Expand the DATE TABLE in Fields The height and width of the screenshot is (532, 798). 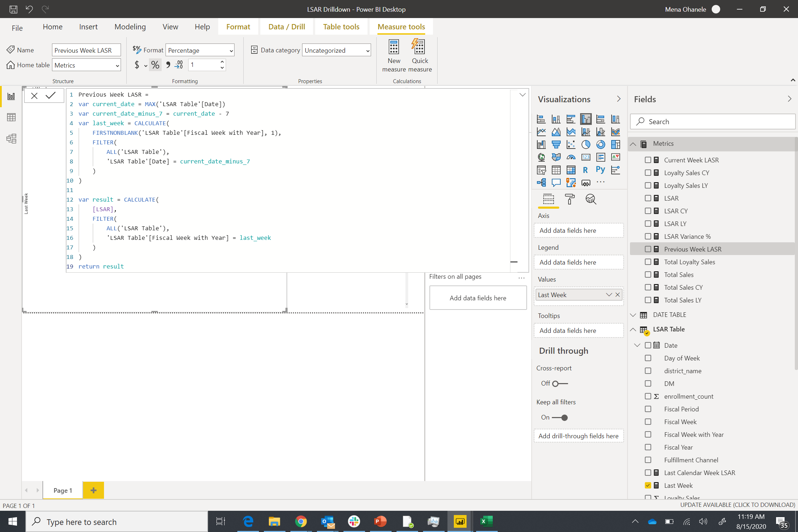point(633,315)
